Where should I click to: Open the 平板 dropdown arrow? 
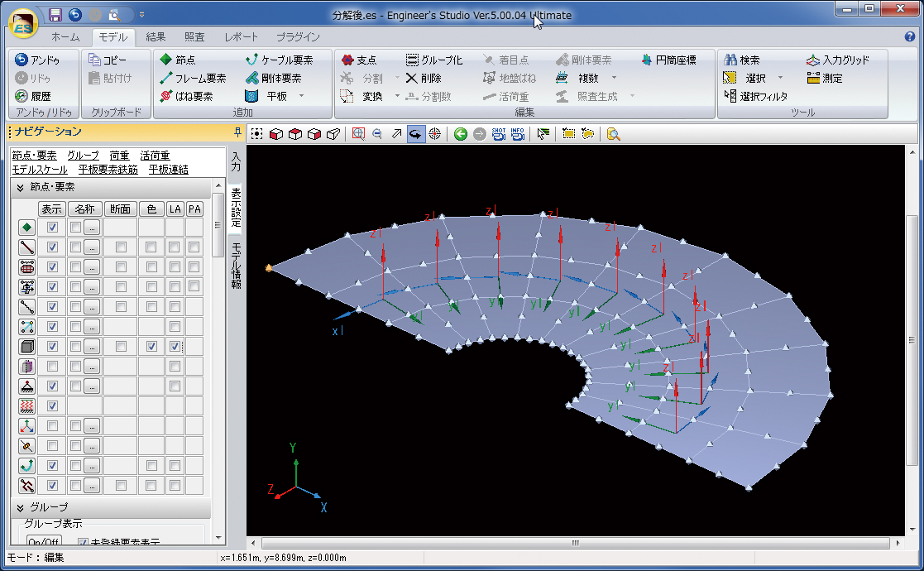302,96
